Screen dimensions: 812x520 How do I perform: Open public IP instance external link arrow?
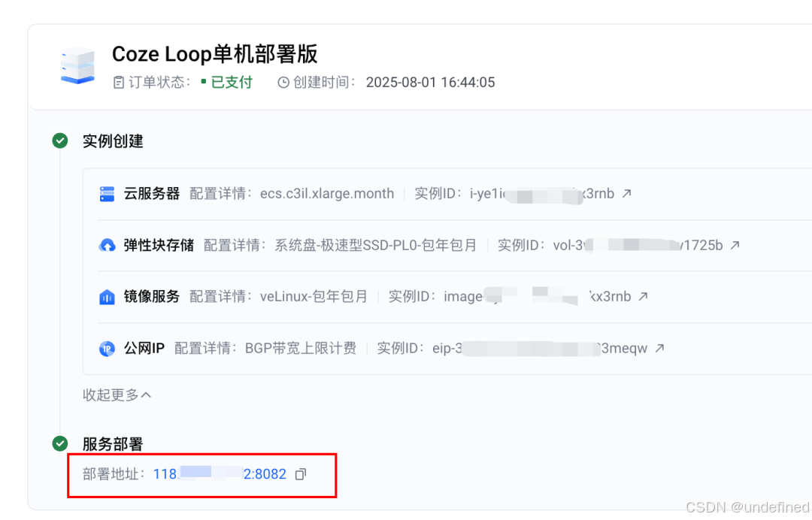659,348
